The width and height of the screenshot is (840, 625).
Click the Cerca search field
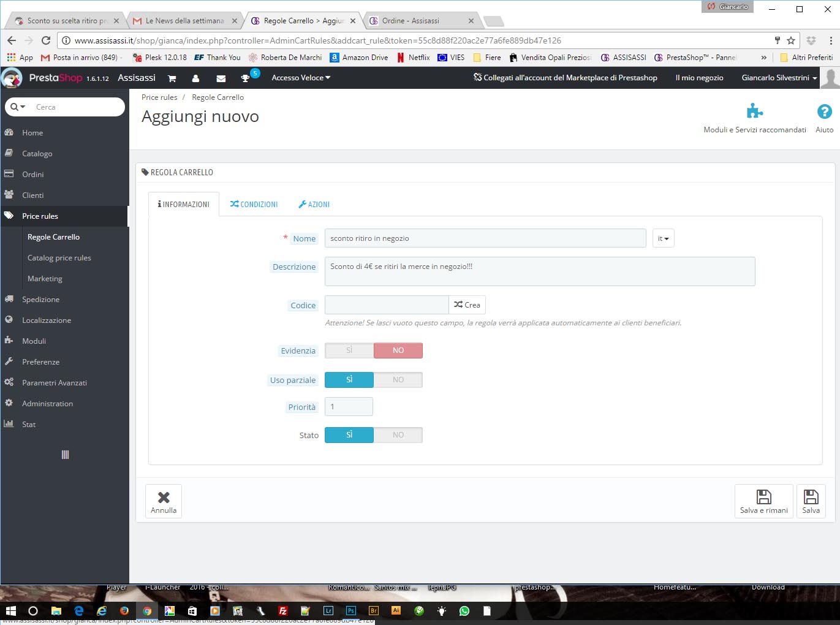pyautogui.click(x=77, y=107)
